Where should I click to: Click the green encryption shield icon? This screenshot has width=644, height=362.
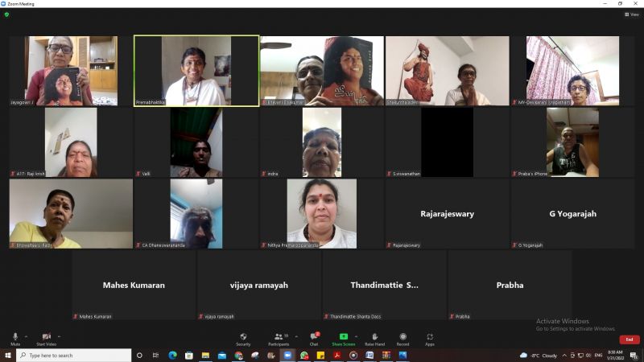click(x=6, y=14)
